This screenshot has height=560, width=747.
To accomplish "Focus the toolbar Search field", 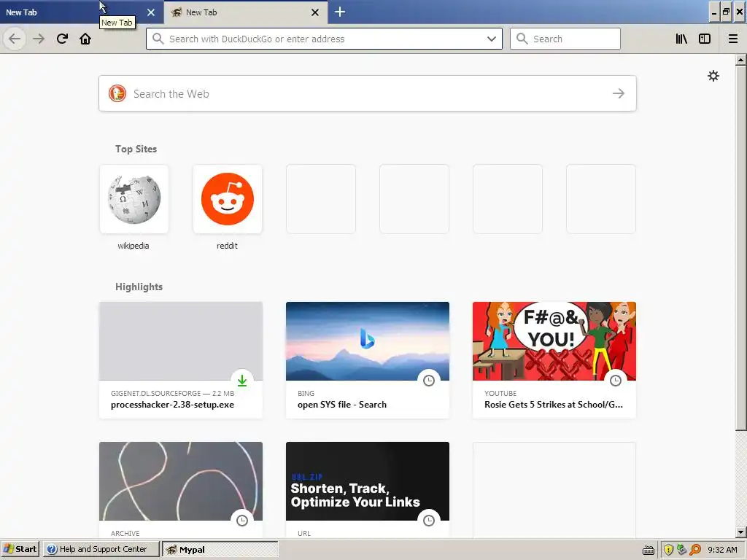I will [x=565, y=39].
